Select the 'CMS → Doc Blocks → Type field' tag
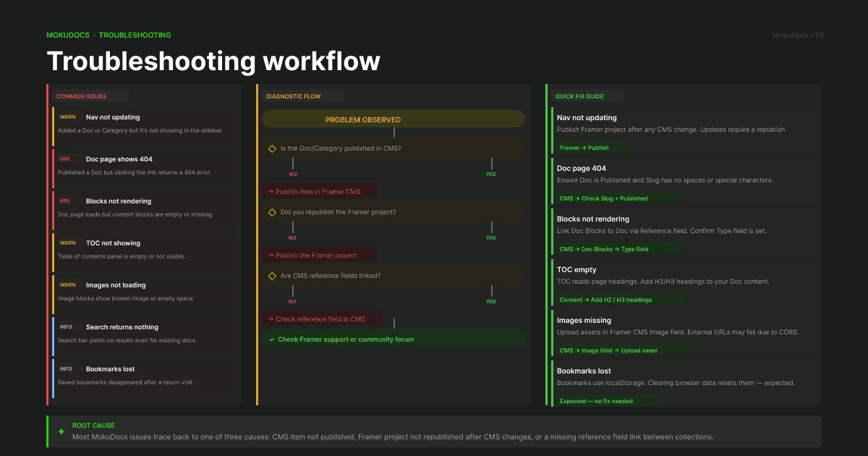868x456 pixels. coord(620,249)
